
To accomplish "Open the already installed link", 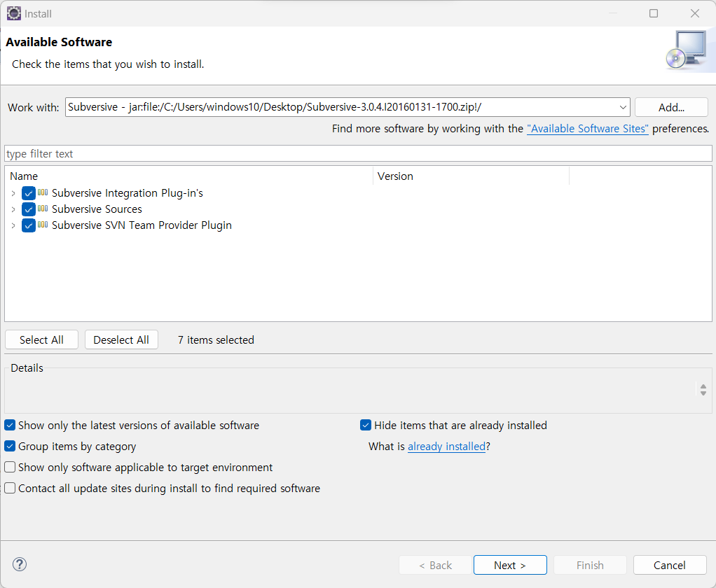I will coord(446,446).
